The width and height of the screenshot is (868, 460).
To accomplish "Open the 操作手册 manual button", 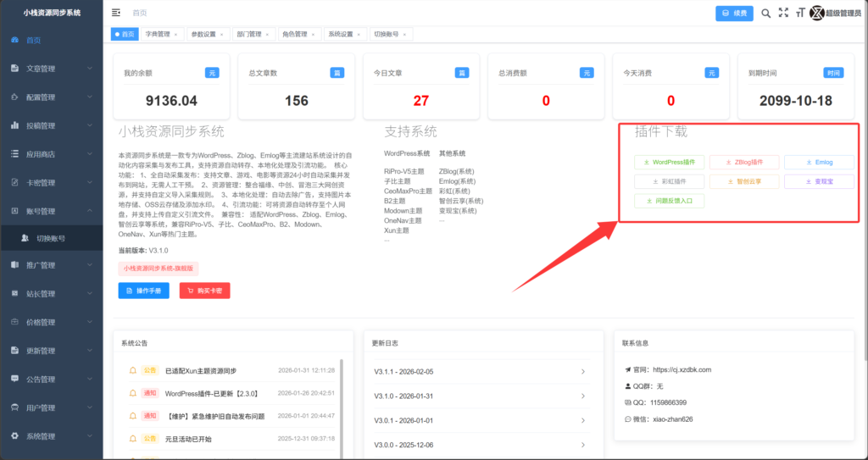I will 144,290.
